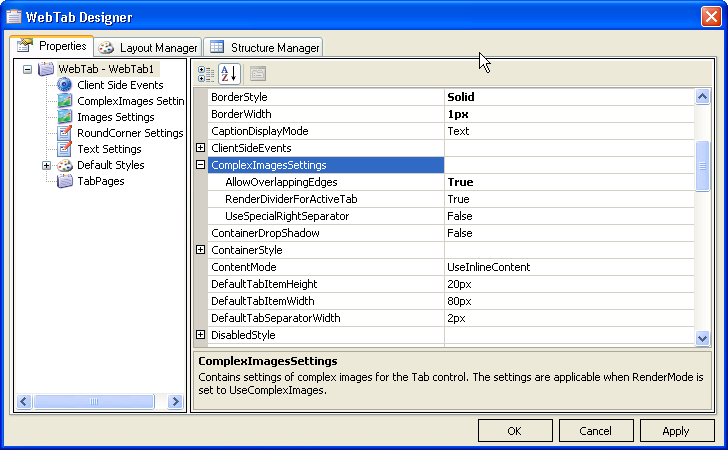Image resolution: width=728 pixels, height=450 pixels.
Task: Click the Property Pages toolbar icon
Action: coord(257,73)
